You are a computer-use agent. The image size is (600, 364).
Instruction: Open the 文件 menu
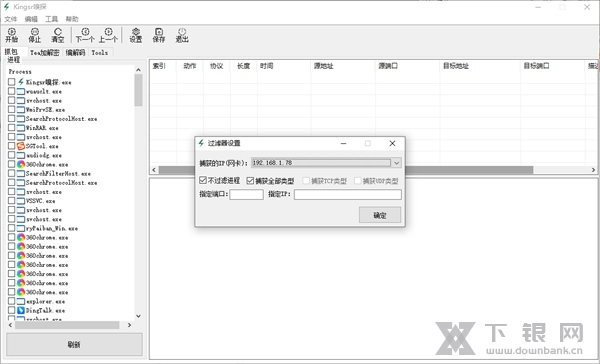point(11,19)
